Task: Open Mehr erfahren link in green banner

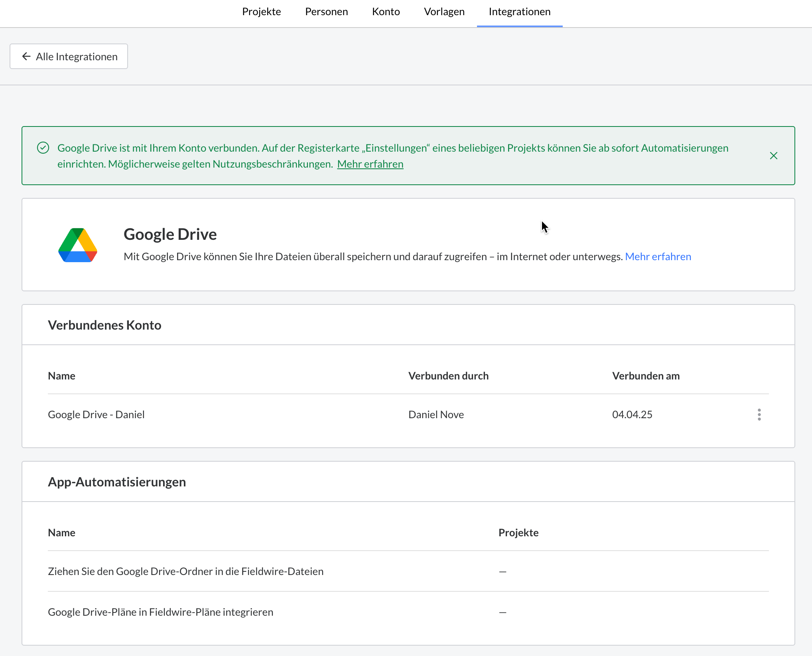Action: 370,164
